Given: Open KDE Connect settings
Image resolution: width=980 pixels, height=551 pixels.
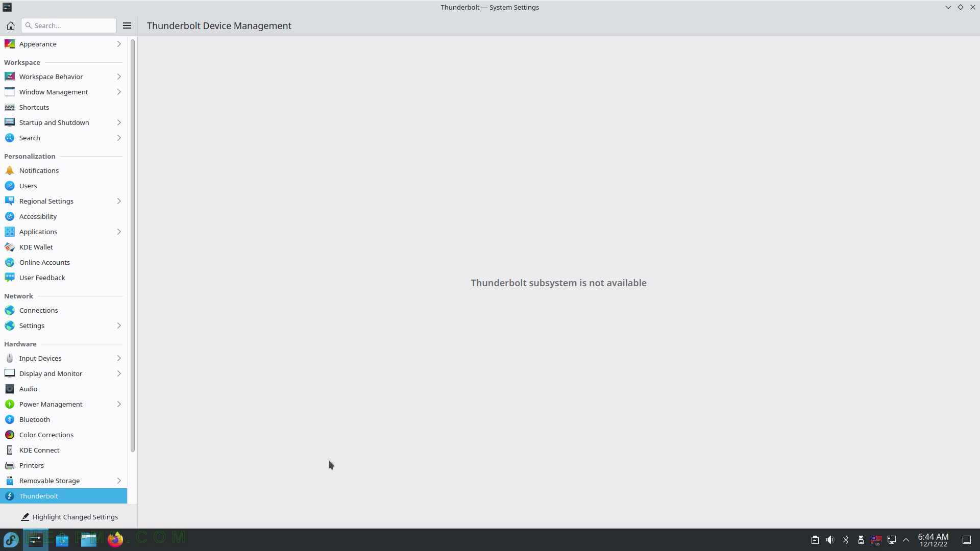Looking at the screenshot, I should pos(63,450).
